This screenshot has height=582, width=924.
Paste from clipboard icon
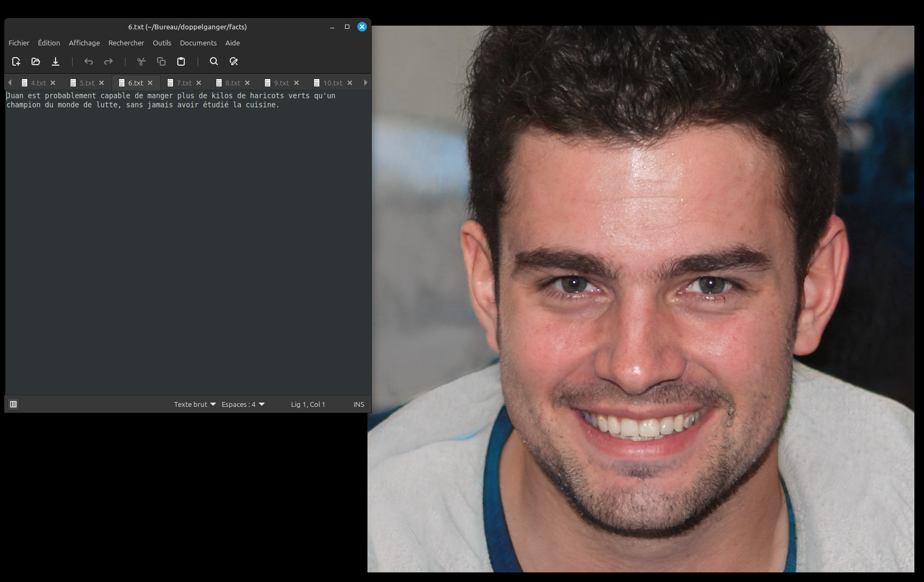(x=181, y=61)
